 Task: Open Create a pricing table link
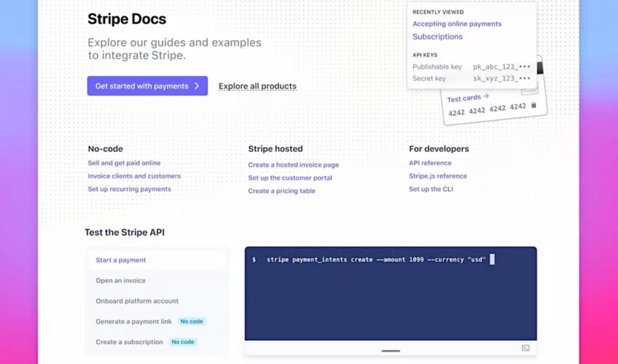coord(282,190)
